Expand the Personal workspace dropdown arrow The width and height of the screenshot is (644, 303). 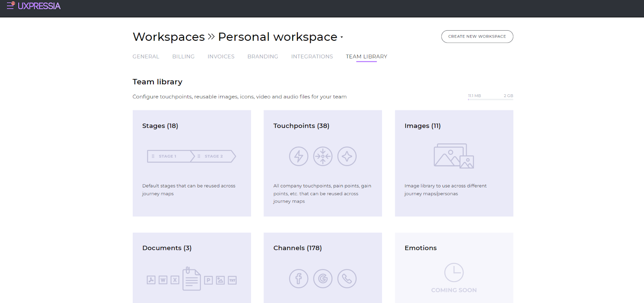coord(342,37)
